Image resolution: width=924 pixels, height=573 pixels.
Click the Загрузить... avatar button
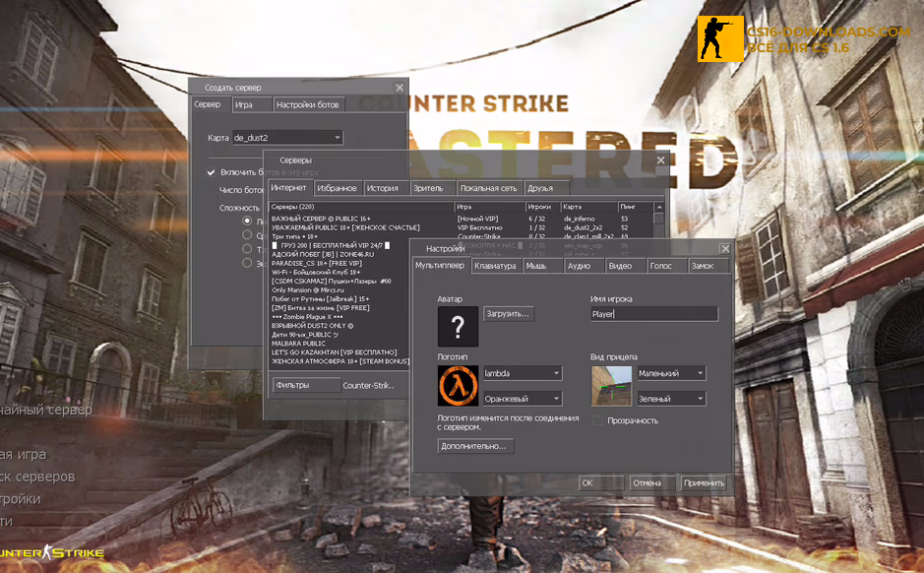click(509, 314)
